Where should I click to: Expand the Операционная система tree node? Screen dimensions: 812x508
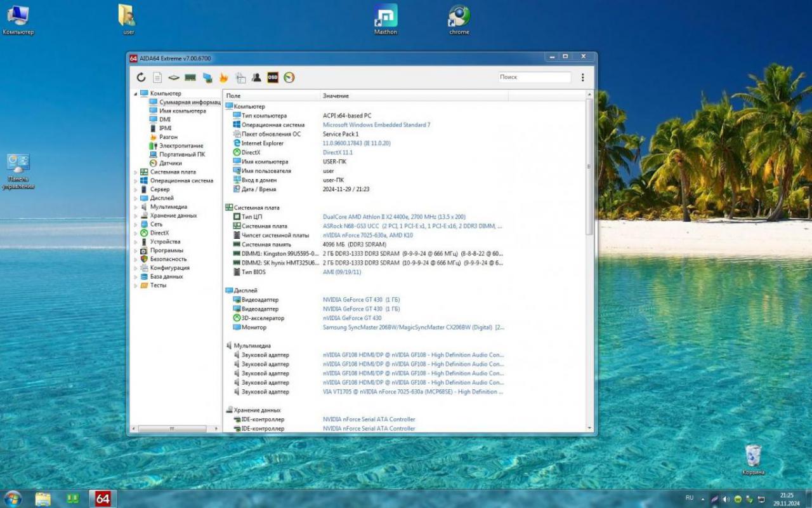pyautogui.click(x=135, y=181)
